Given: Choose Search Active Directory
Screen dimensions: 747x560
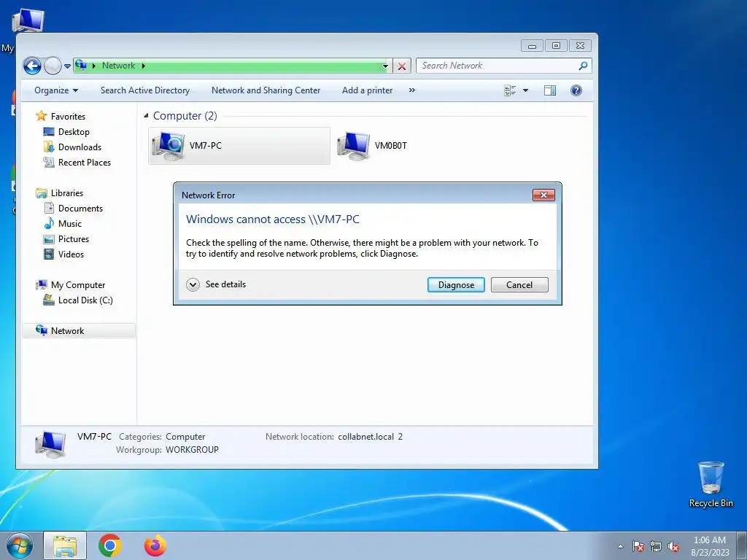Looking at the screenshot, I should click(145, 90).
